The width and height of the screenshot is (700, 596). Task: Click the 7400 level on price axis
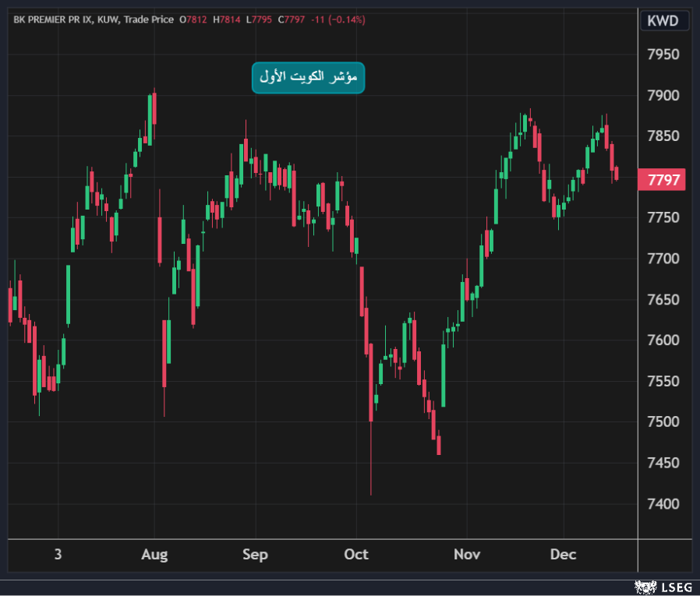pyautogui.click(x=663, y=504)
